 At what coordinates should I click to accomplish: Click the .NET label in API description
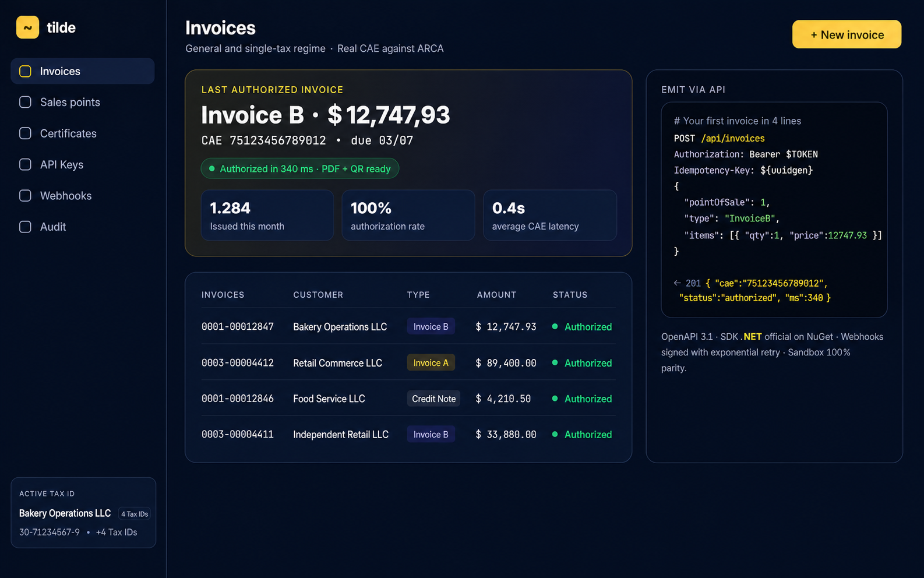pos(752,337)
